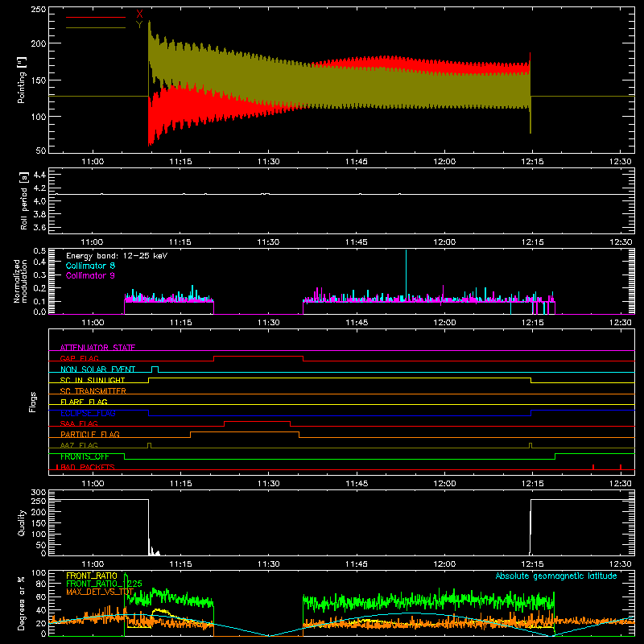The width and height of the screenshot is (644, 644).
Task: Click the 3.6 tick on Roll period axis
Action: click(x=39, y=227)
